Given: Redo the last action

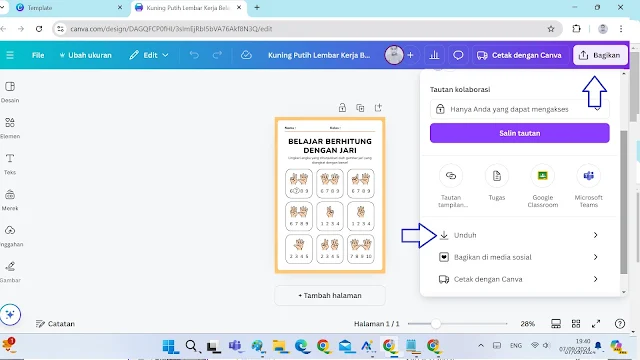Looking at the screenshot, I should [x=217, y=55].
